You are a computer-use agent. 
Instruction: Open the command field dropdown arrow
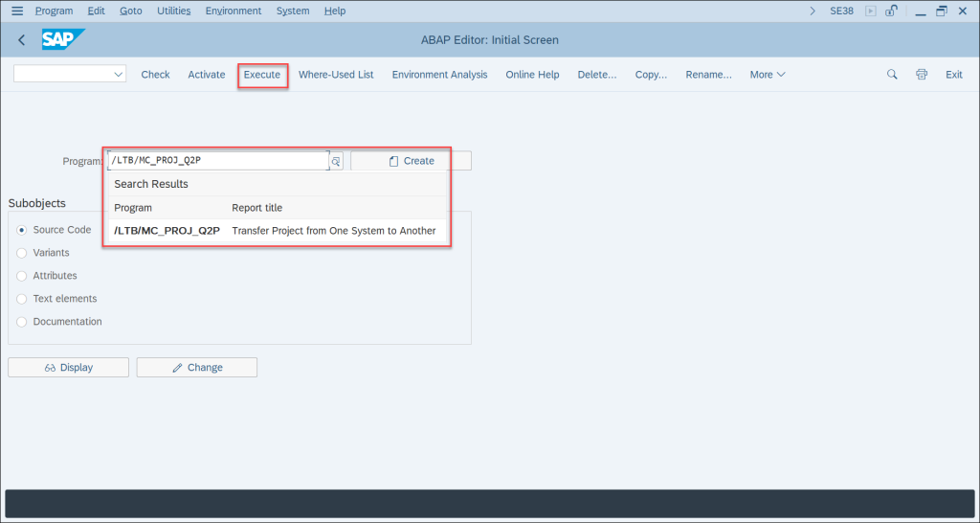(118, 75)
